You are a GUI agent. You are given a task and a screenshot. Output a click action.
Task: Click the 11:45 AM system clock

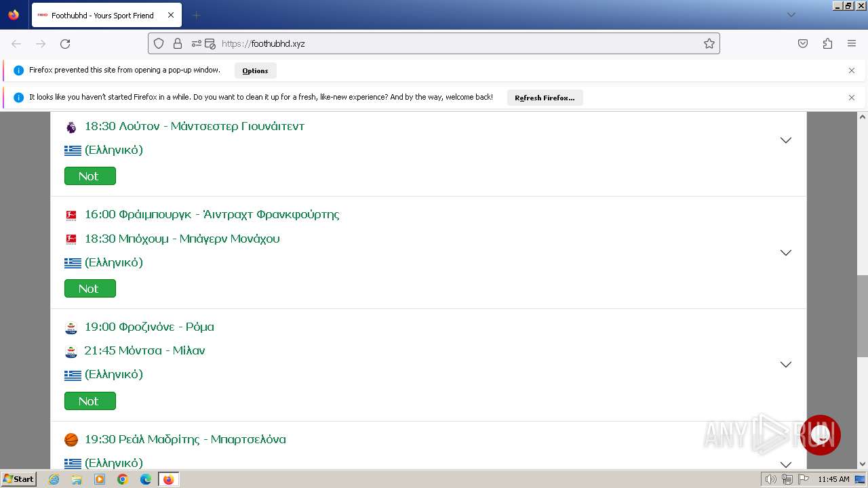point(833,479)
